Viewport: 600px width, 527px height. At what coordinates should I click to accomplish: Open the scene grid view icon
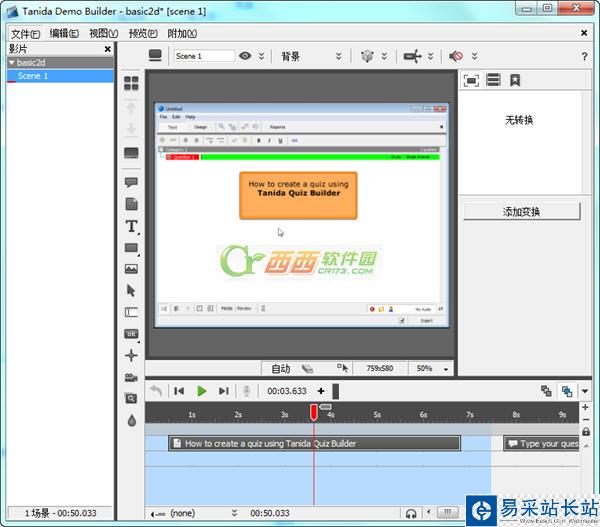tap(131, 83)
